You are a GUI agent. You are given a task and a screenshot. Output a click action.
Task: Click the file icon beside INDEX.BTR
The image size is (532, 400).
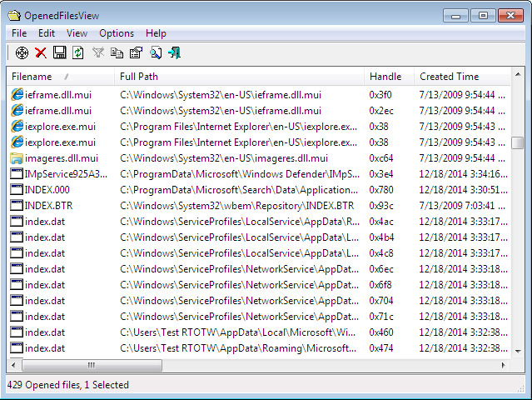pyautogui.click(x=17, y=206)
